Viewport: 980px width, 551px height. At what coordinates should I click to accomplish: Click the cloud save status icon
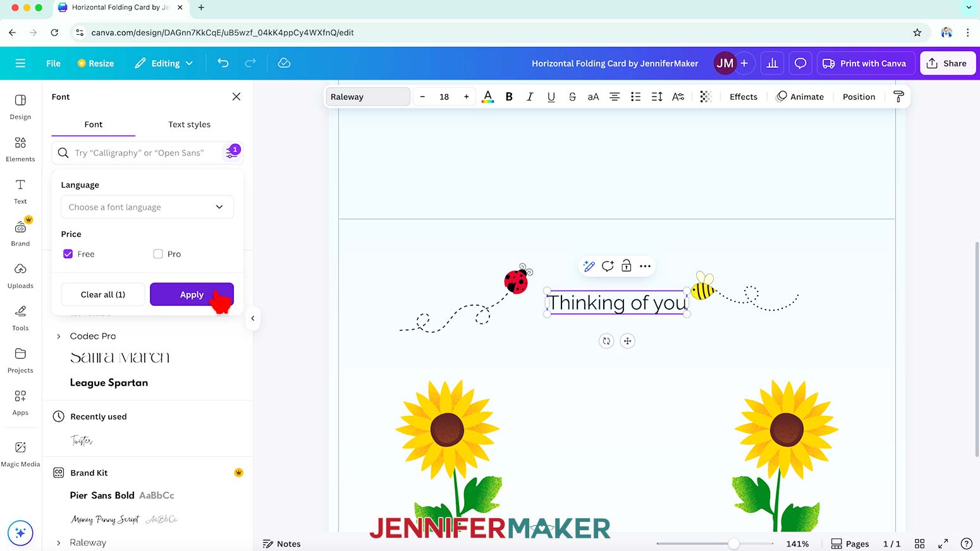coord(284,63)
